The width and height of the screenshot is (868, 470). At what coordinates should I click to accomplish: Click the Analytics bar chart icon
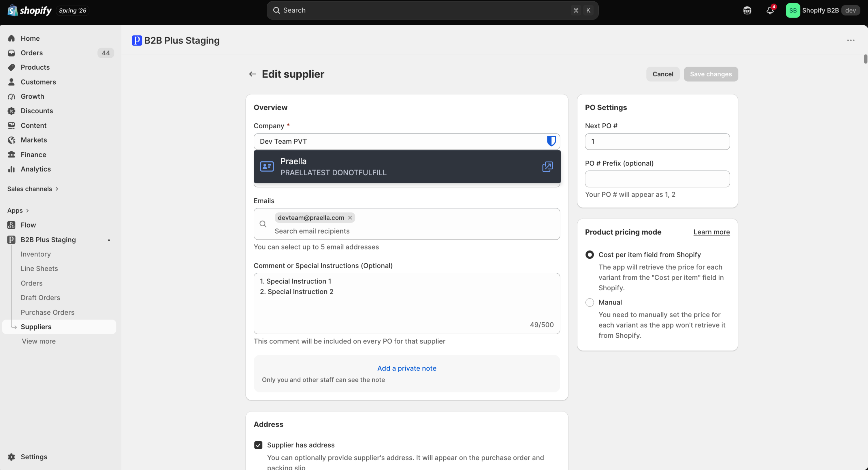tap(12, 169)
